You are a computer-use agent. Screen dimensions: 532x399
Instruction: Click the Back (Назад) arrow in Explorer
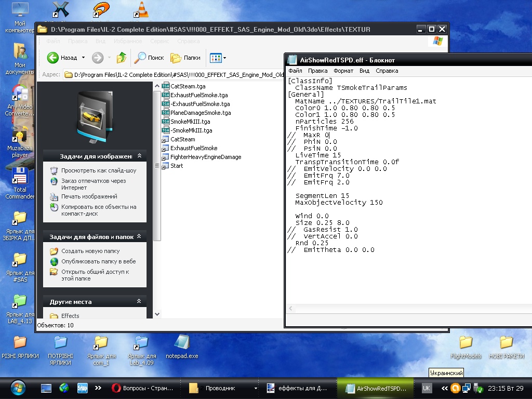point(54,58)
